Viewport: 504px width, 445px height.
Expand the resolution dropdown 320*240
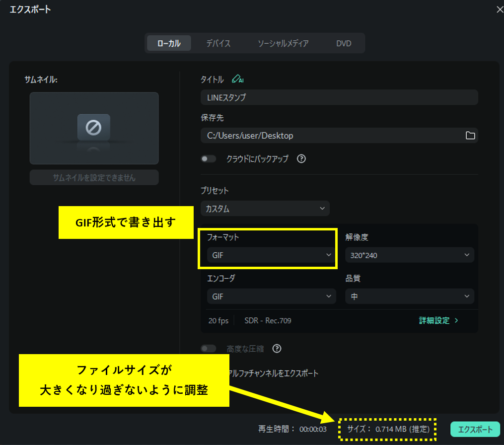[x=409, y=255]
